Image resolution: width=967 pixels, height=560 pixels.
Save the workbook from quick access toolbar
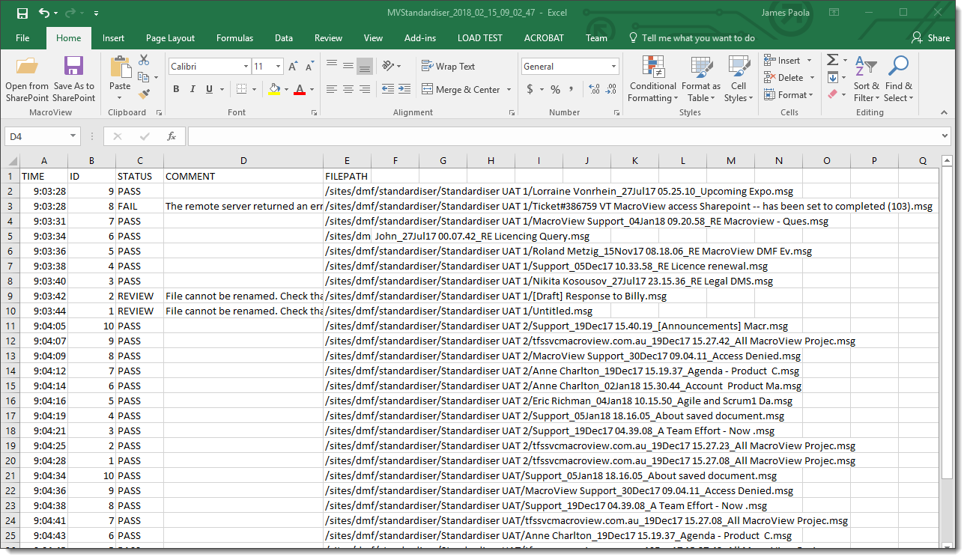[22, 13]
